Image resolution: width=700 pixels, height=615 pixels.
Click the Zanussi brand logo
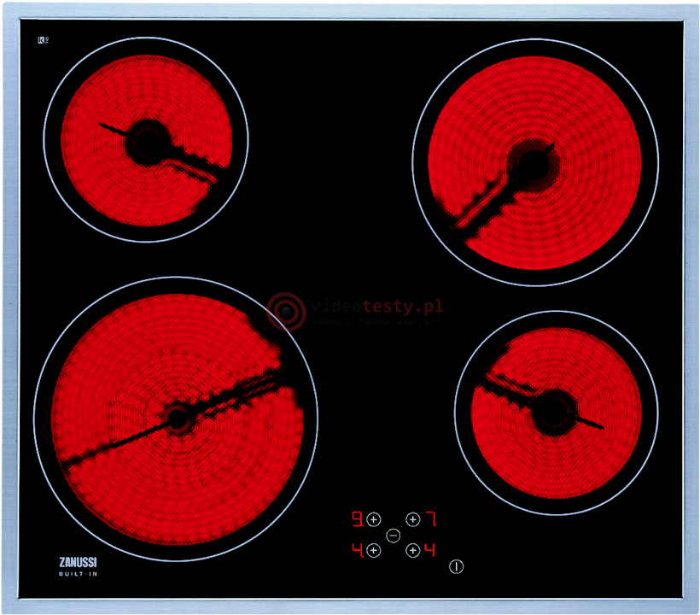click(x=76, y=561)
